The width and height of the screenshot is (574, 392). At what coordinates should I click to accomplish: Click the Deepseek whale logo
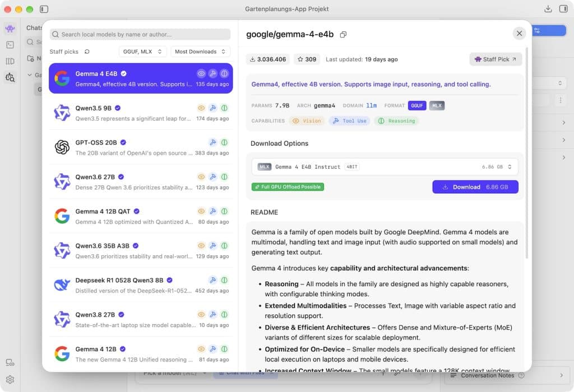point(62,285)
